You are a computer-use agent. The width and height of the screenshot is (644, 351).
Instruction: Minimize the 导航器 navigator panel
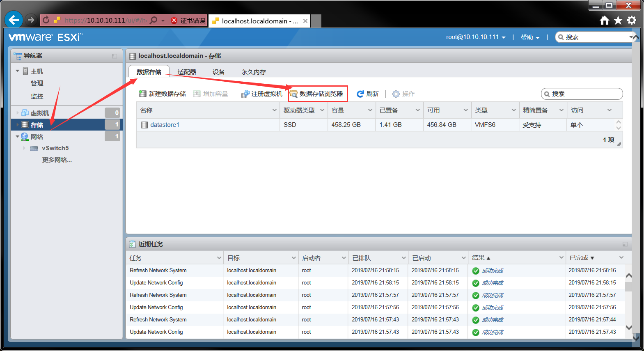pos(115,56)
